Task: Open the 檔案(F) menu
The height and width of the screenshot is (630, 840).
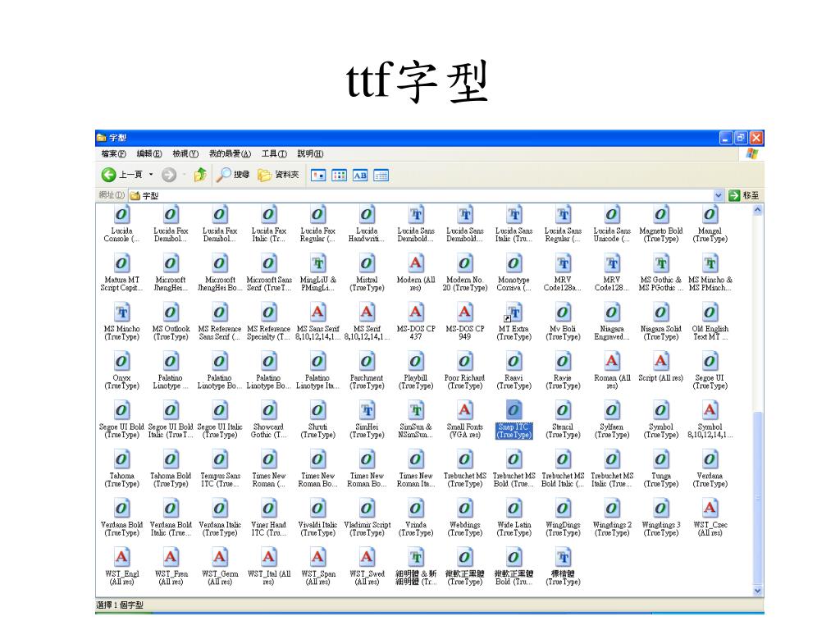Action: (113, 153)
